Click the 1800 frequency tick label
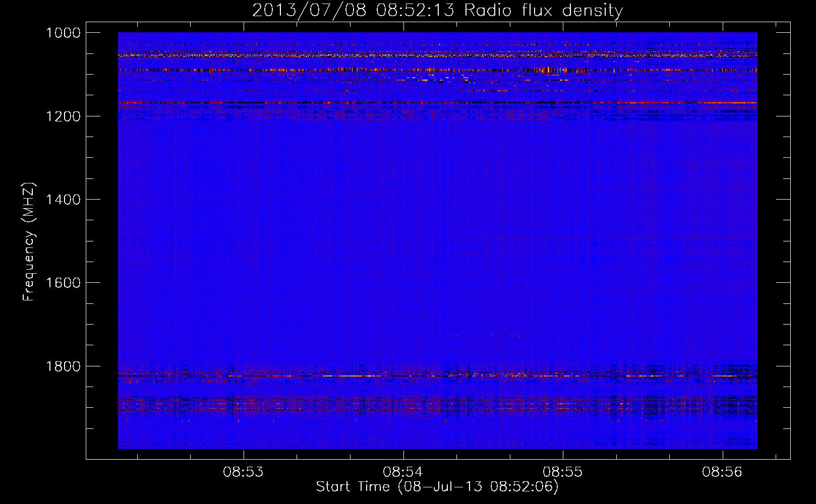Screen dimensions: 816x504 [64, 366]
